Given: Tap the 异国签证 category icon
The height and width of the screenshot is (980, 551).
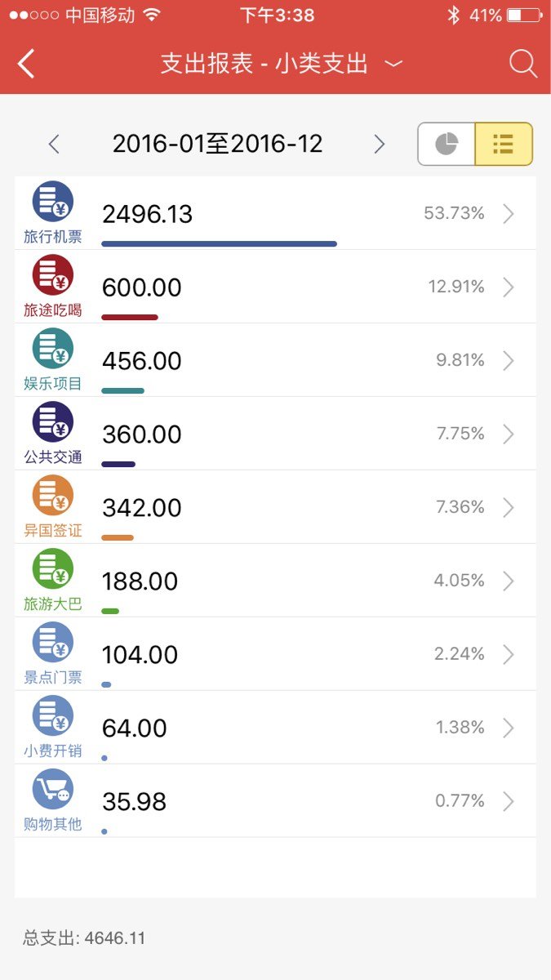Looking at the screenshot, I should (53, 496).
